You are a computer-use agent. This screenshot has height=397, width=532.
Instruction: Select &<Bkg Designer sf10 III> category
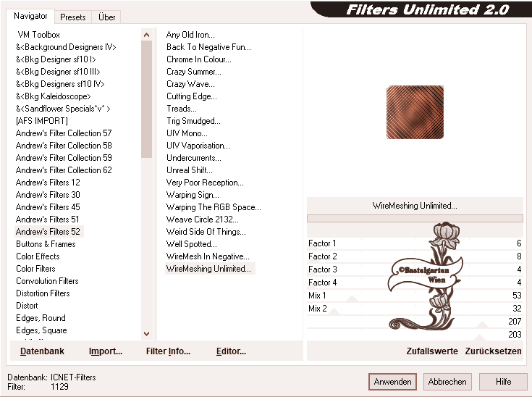(x=58, y=72)
